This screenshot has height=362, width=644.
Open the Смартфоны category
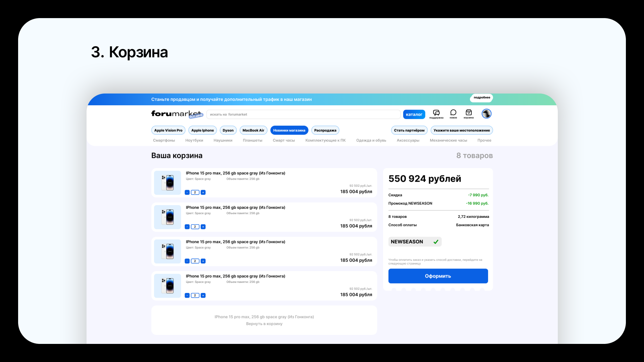point(164,140)
